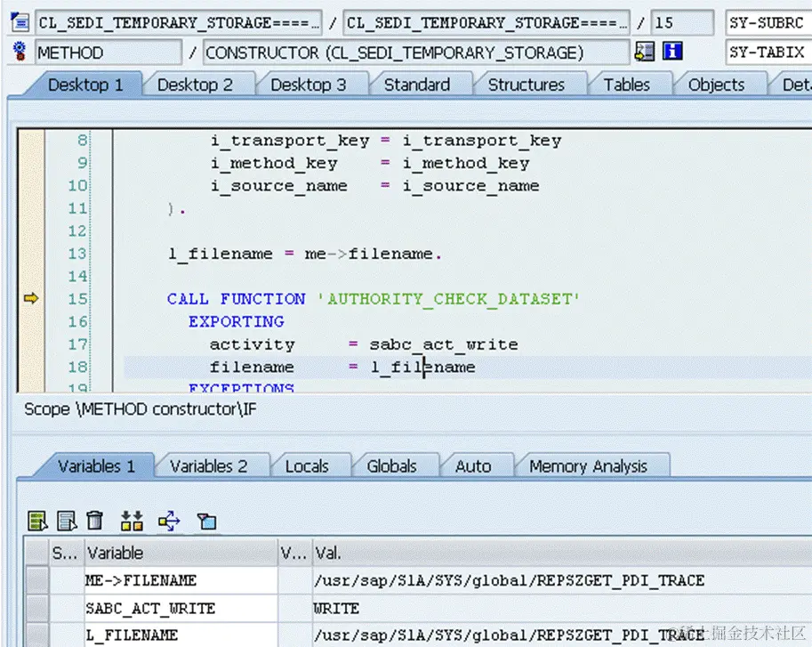Select the Variables 1 tab
Viewport: 812px width, 647px height.
pyautogui.click(x=96, y=465)
